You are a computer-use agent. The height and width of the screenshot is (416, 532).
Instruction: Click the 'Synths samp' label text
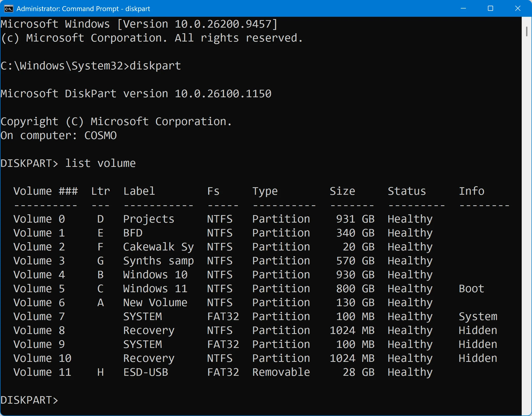click(x=158, y=261)
